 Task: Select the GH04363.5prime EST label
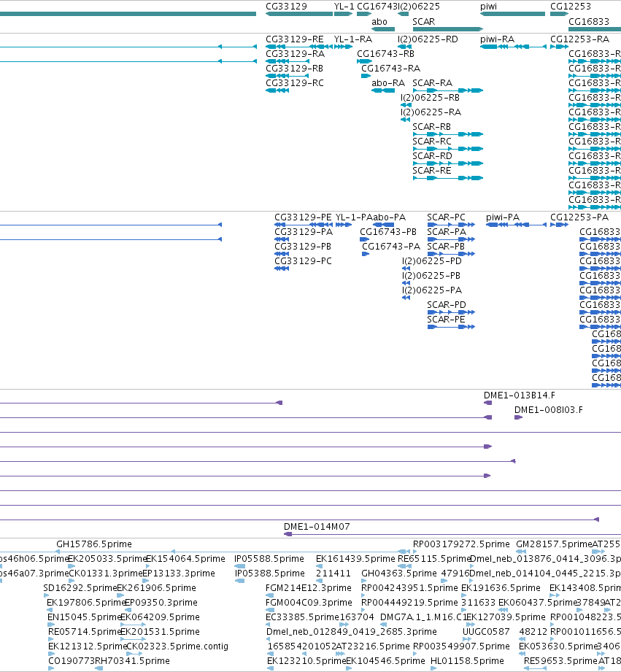point(399,573)
